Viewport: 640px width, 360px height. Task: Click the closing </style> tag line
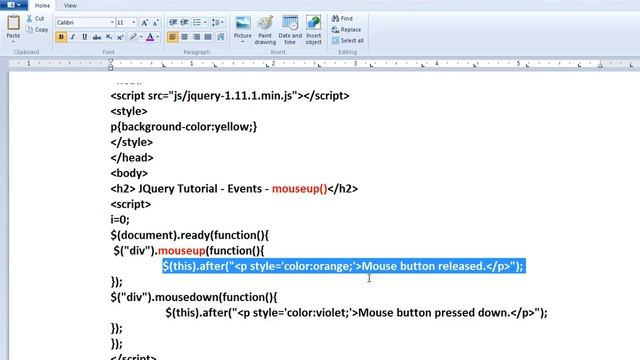coord(131,142)
